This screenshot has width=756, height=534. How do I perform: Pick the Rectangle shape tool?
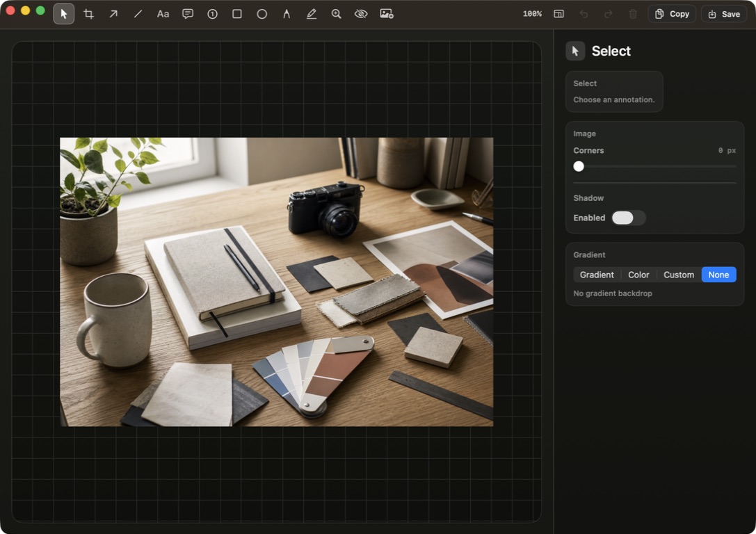pyautogui.click(x=237, y=14)
